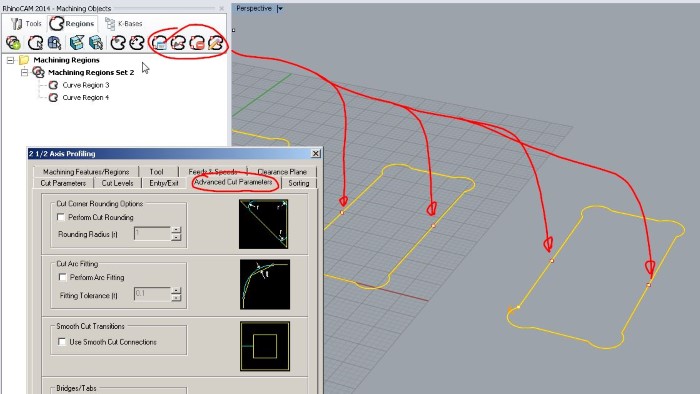Open the Cut Parameters tab
This screenshot has height=394, width=700.
[63, 183]
